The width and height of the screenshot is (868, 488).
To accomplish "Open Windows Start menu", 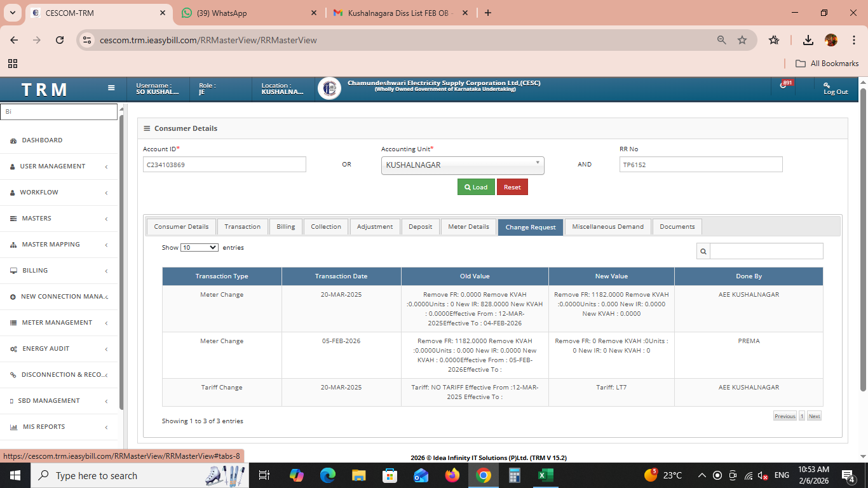I will click(x=15, y=475).
